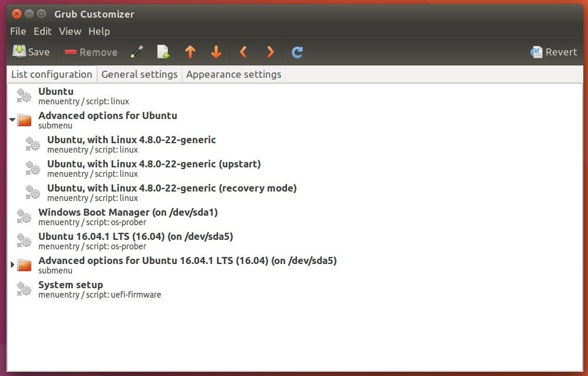The image size is (588, 376).
Task: Select Ubuntu 16.04.1 LTS (on /dev/sda5) entry
Action: (295, 240)
